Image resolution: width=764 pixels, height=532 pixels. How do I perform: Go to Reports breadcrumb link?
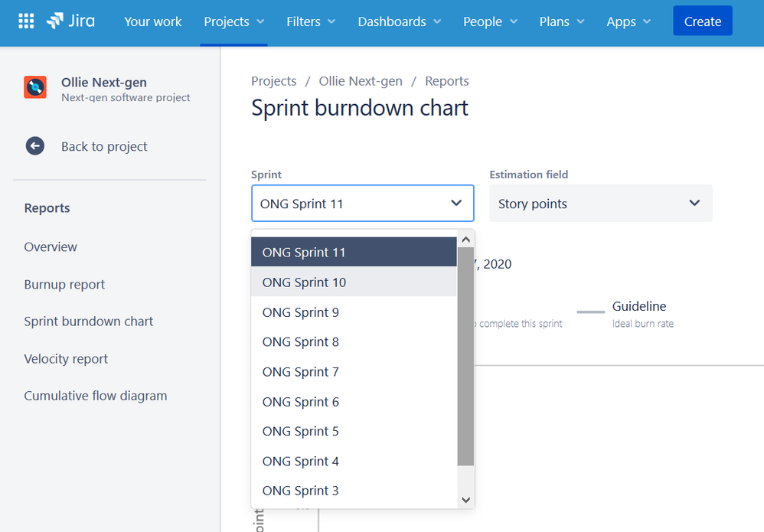(447, 81)
